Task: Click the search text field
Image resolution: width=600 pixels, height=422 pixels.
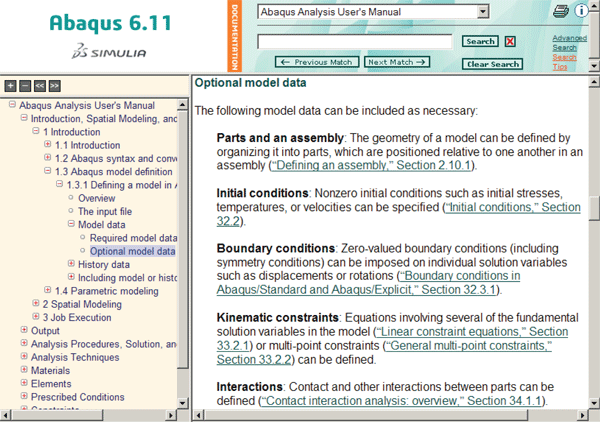Action: coord(355,41)
